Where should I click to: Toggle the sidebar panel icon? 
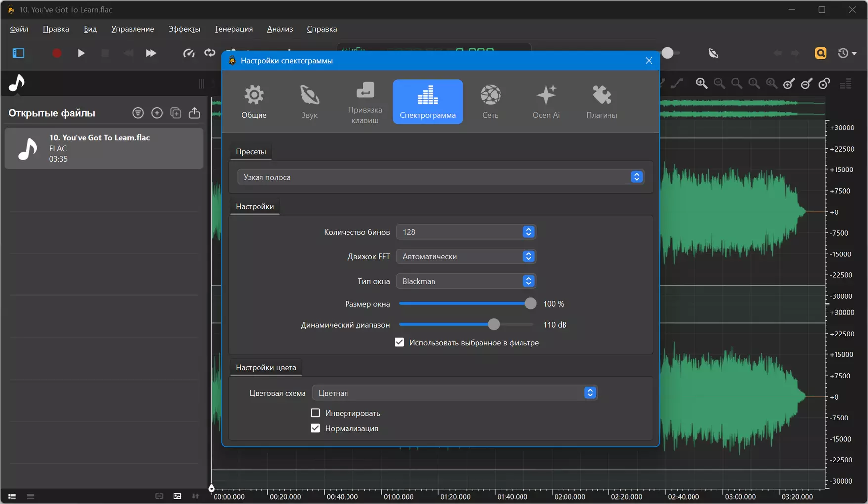click(18, 53)
